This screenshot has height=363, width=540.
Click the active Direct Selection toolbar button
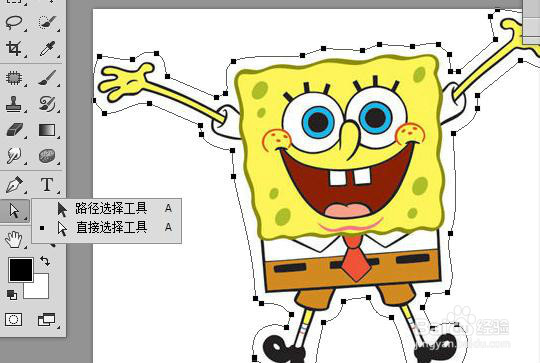tap(14, 210)
